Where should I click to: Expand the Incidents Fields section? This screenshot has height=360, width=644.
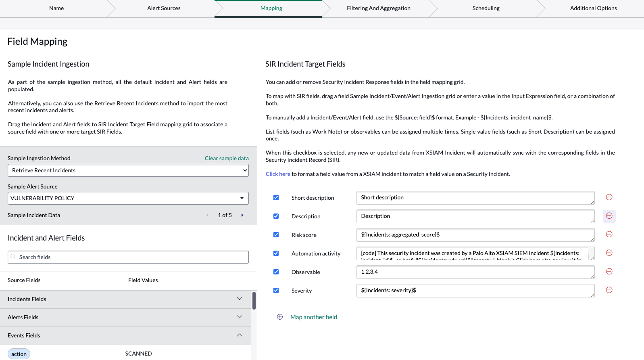pos(125,299)
